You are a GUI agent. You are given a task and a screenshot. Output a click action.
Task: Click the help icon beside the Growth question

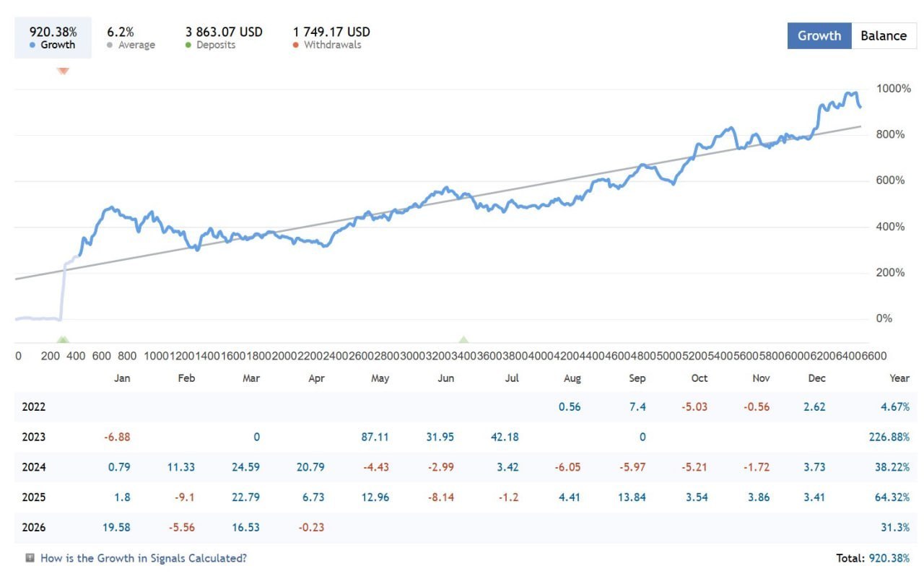click(30, 558)
